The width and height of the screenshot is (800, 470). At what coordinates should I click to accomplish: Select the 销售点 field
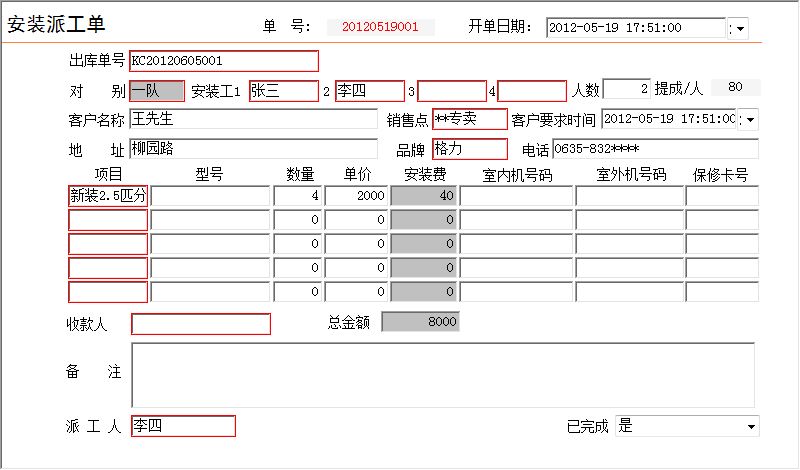point(469,120)
